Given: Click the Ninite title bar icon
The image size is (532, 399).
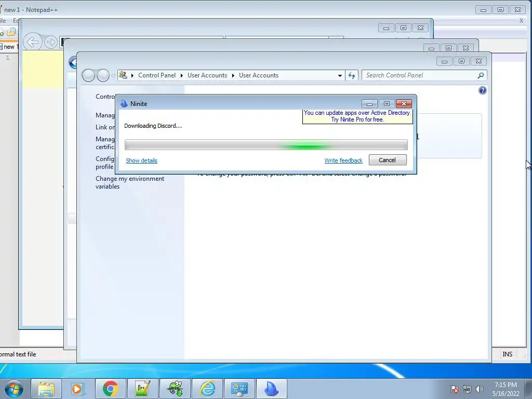Looking at the screenshot, I should coord(124,104).
